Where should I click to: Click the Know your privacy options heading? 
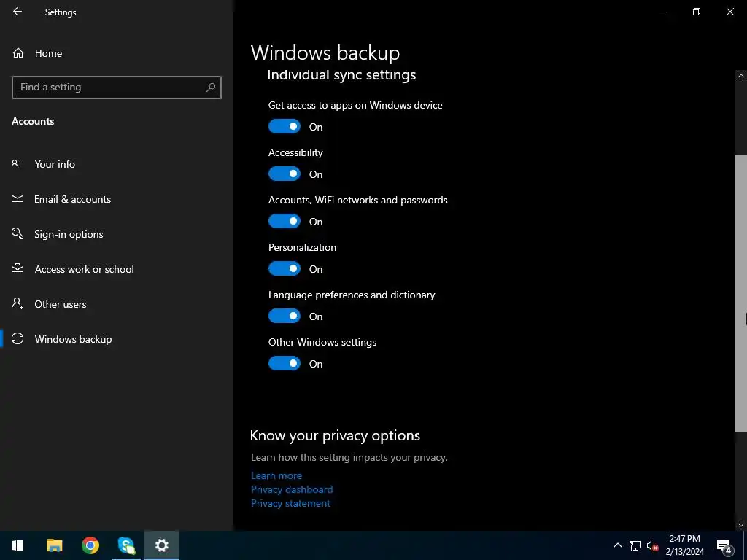click(x=335, y=436)
